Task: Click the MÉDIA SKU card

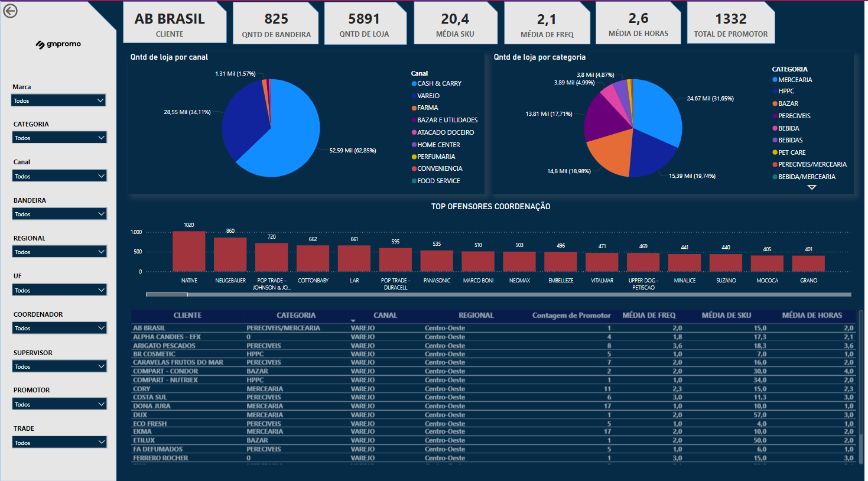Action: click(x=455, y=24)
